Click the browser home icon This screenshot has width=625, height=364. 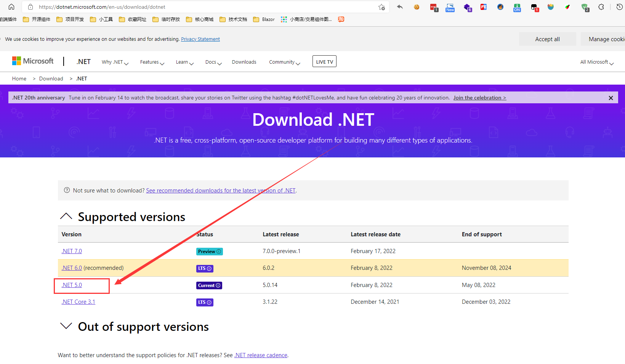click(x=11, y=7)
